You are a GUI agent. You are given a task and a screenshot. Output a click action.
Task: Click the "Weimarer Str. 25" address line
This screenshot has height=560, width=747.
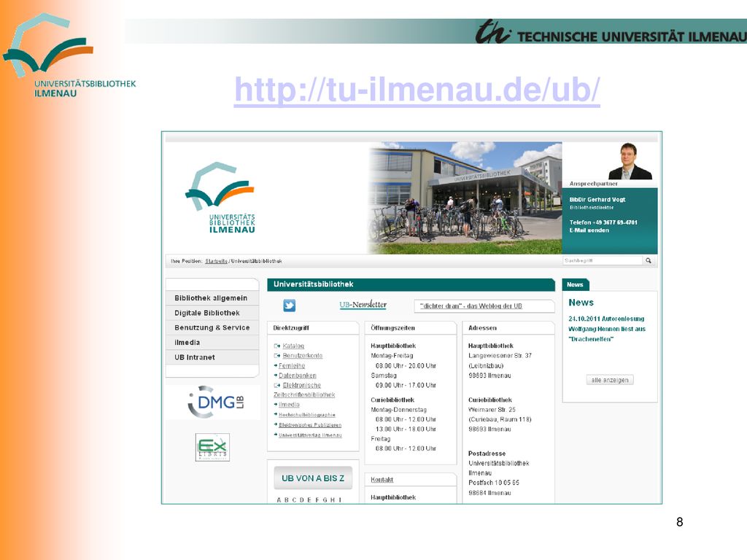492,410
